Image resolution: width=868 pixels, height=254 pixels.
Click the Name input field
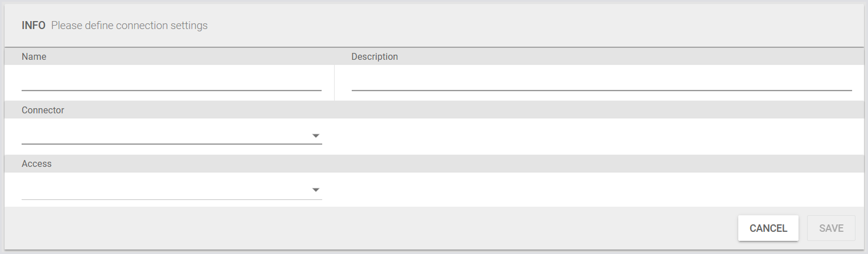(x=171, y=81)
